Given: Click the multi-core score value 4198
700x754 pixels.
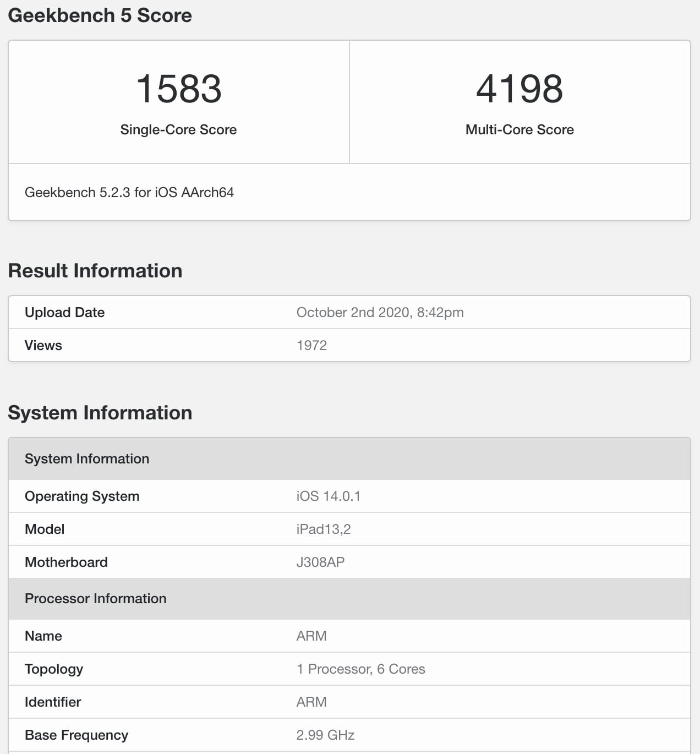Looking at the screenshot, I should click(x=519, y=89).
